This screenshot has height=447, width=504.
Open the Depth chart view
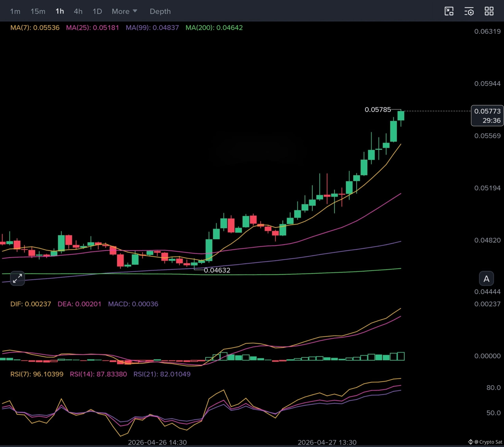click(160, 11)
